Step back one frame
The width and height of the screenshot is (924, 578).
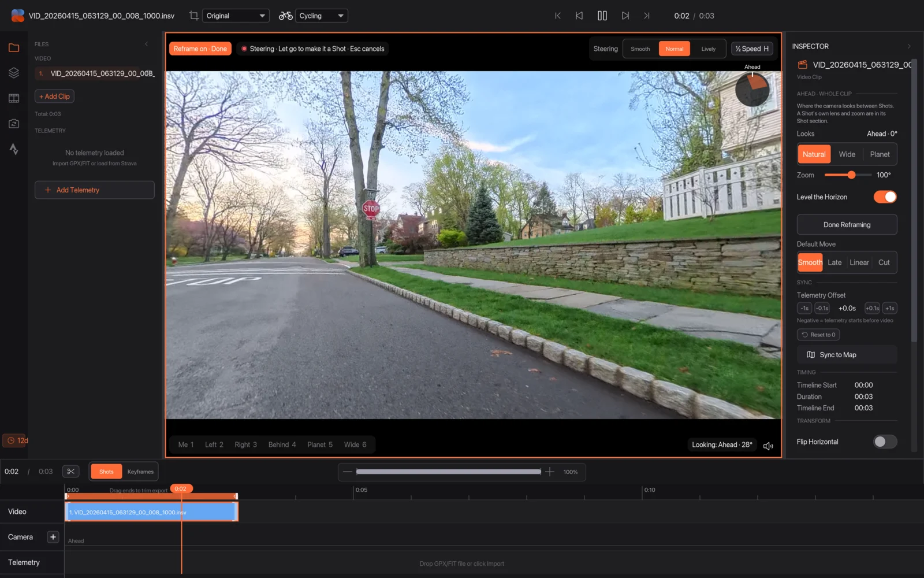click(x=579, y=16)
